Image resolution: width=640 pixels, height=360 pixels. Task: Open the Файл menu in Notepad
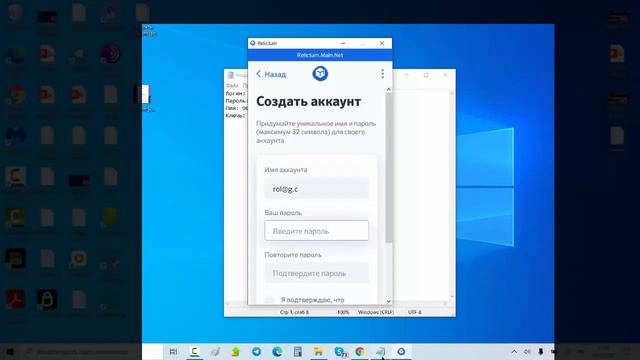tap(232, 85)
